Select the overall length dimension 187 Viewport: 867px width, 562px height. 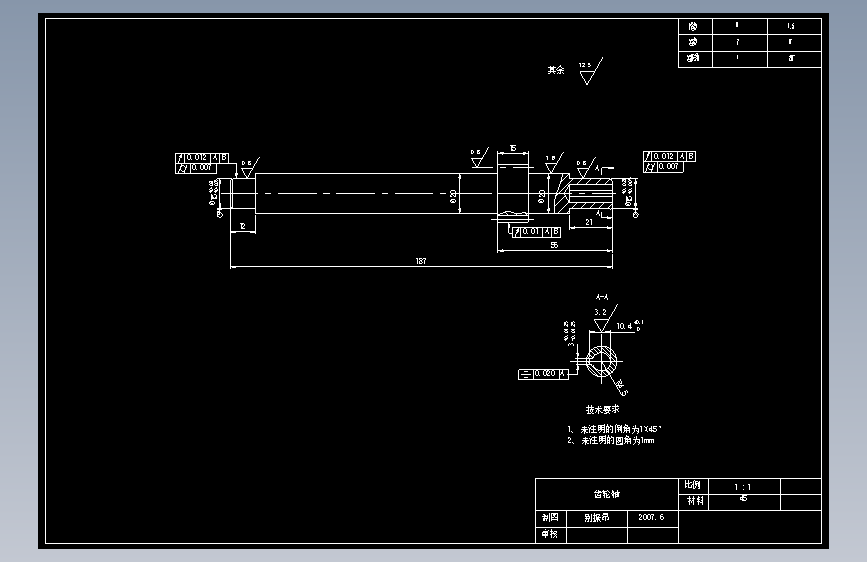421,261
